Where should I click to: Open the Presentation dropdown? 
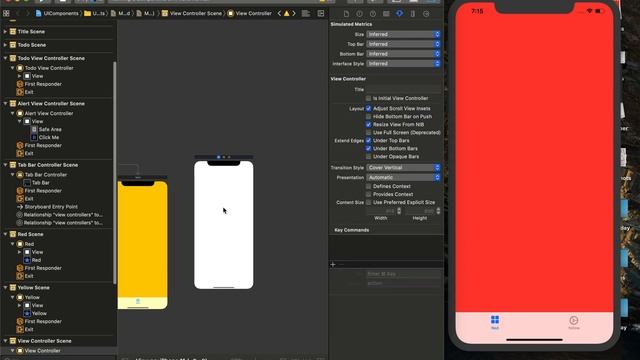pyautogui.click(x=403, y=178)
